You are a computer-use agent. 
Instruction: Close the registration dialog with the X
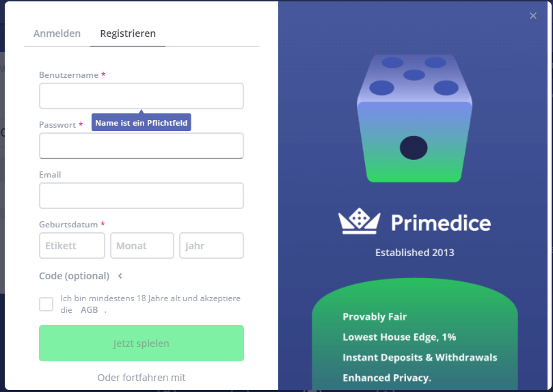(533, 16)
